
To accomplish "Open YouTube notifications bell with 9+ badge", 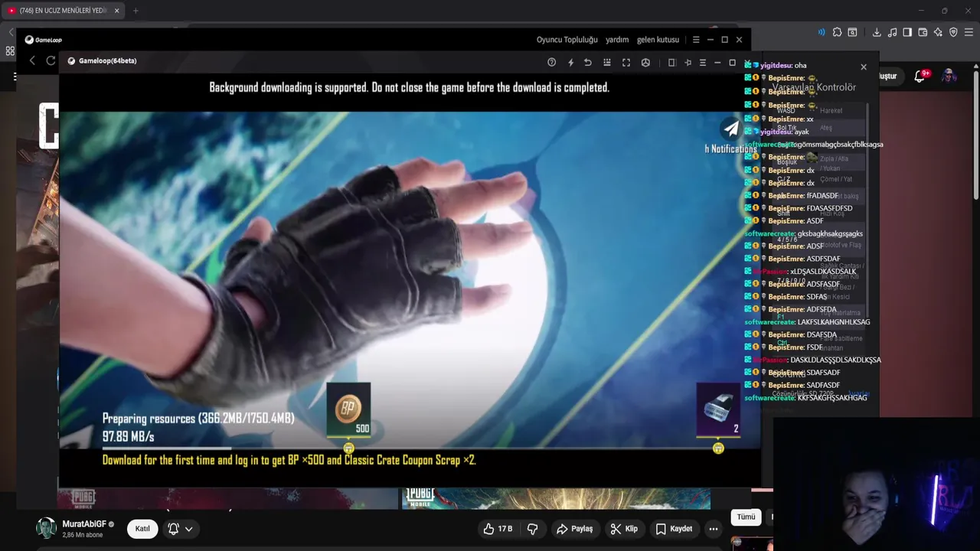I will [921, 76].
